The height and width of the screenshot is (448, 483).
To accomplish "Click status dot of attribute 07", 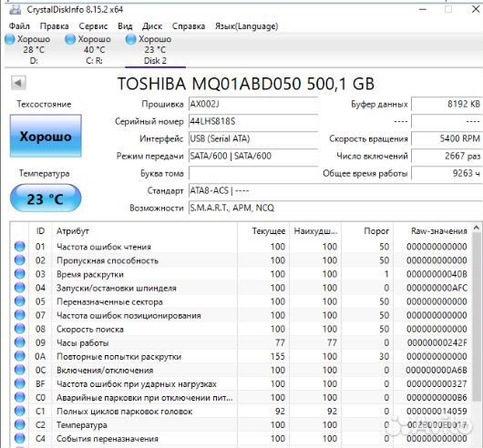I will pos(20,315).
